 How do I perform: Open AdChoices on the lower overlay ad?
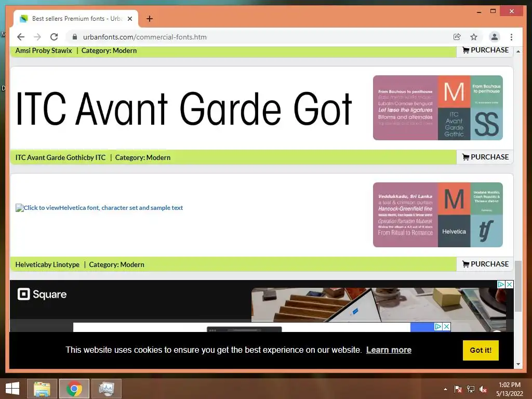(438, 326)
